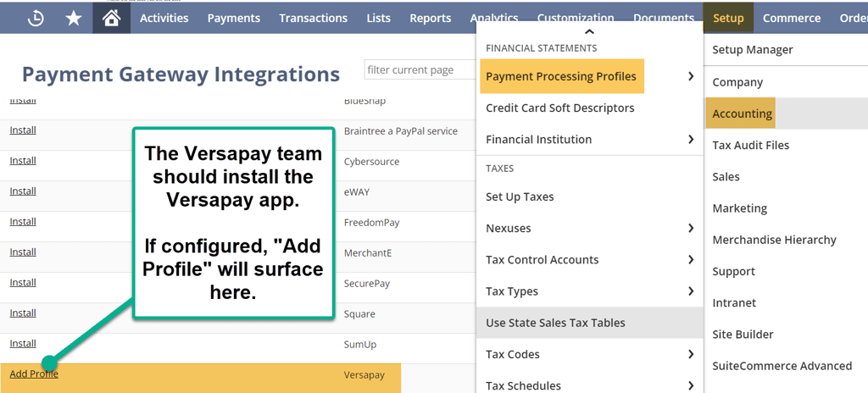868x393 pixels.
Task: Open the Payments menu
Action: (x=234, y=19)
